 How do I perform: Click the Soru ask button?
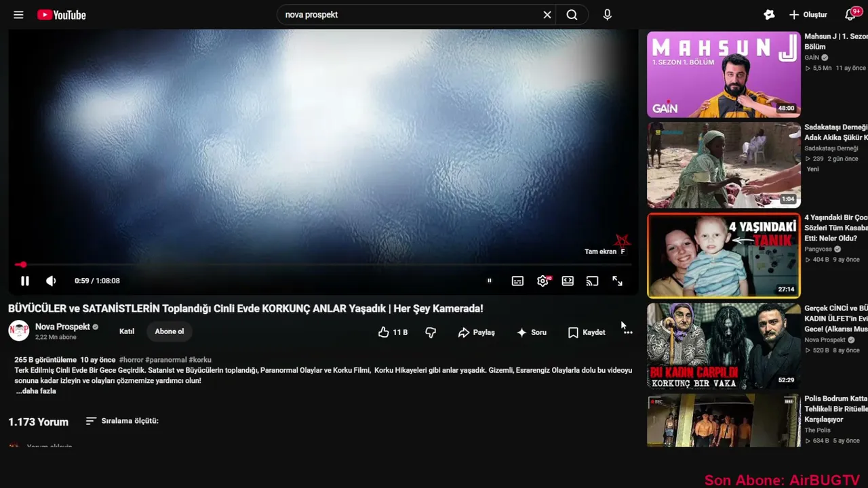[x=531, y=332]
